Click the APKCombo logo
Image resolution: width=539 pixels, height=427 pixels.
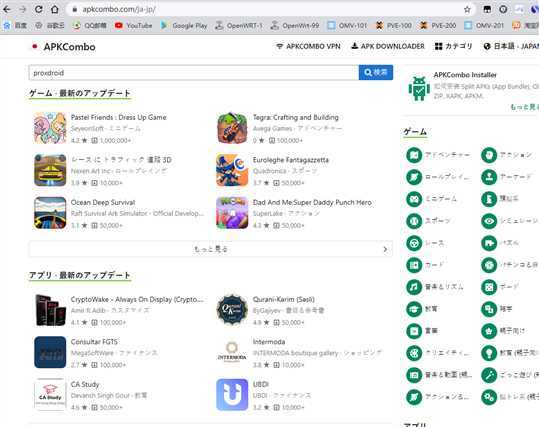click(64, 47)
